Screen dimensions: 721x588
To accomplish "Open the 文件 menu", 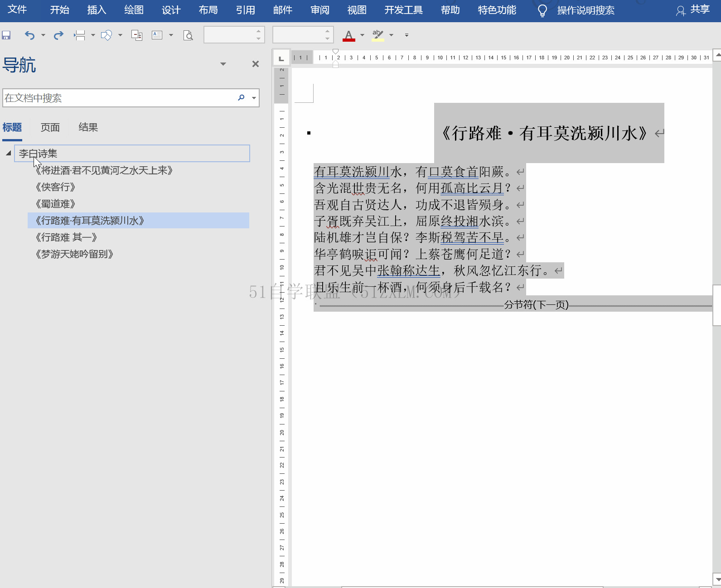I will tap(17, 10).
